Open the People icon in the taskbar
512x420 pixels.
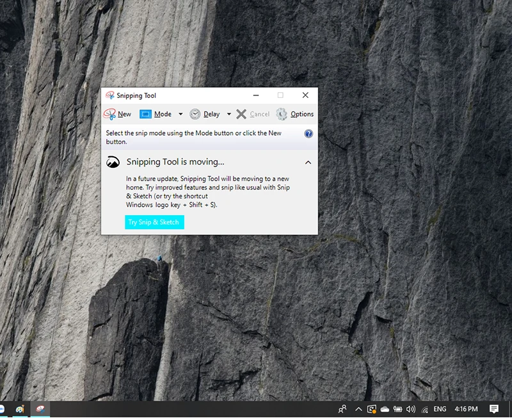[342, 409]
